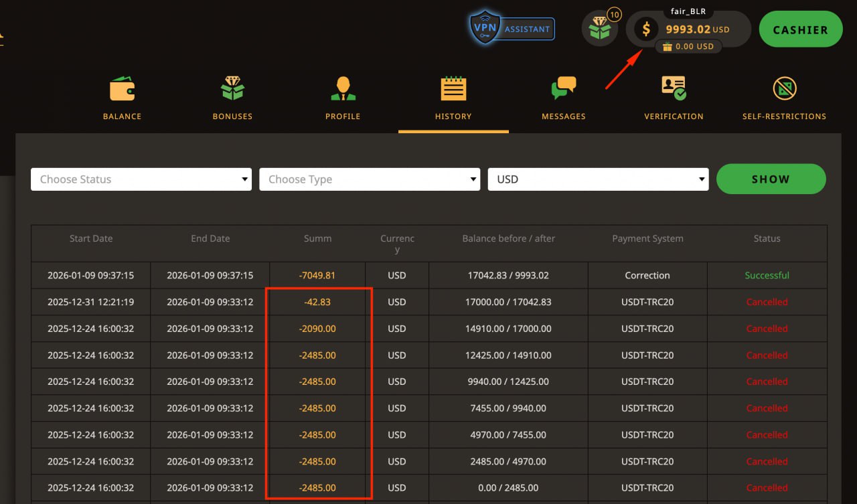Click the -42.83 cancelled transaction amount
Viewport: 857px width, 504px height.
(317, 302)
